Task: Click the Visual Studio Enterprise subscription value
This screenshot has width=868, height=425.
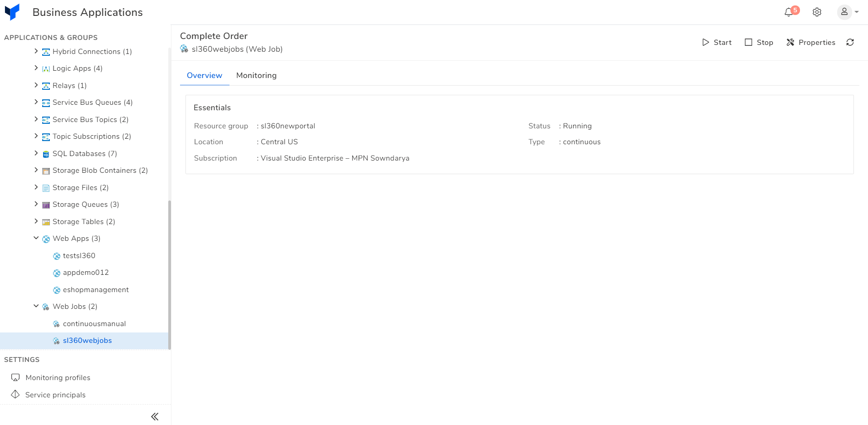Action: (335, 158)
